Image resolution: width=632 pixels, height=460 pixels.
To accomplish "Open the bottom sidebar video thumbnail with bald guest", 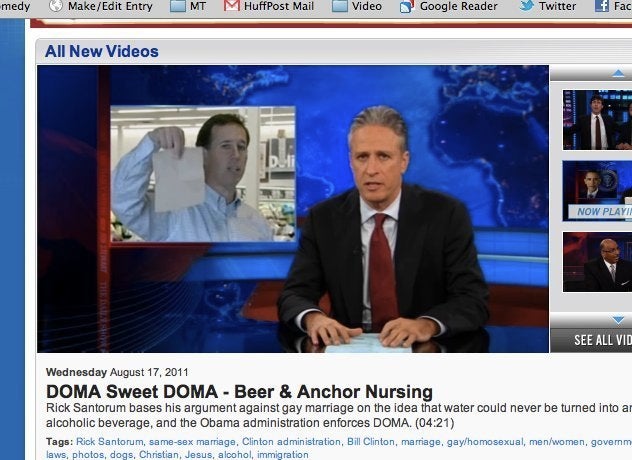I will coord(597,262).
